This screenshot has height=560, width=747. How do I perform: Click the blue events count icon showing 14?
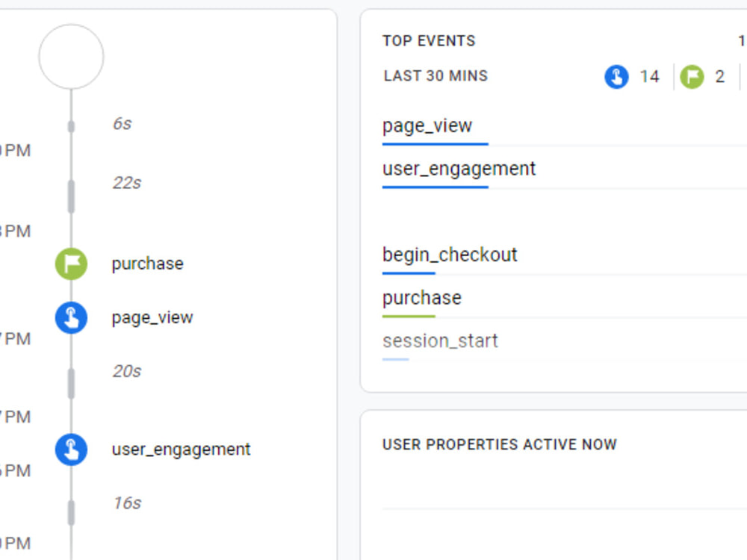click(616, 76)
